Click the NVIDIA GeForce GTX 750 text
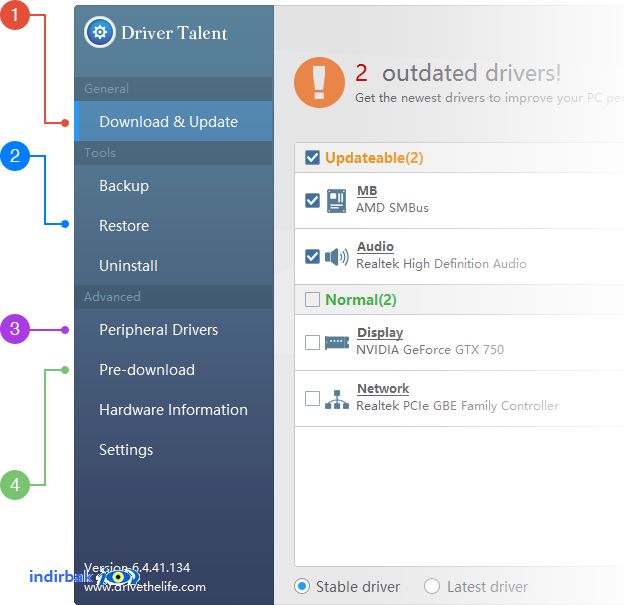This screenshot has height=605, width=624. [x=430, y=350]
